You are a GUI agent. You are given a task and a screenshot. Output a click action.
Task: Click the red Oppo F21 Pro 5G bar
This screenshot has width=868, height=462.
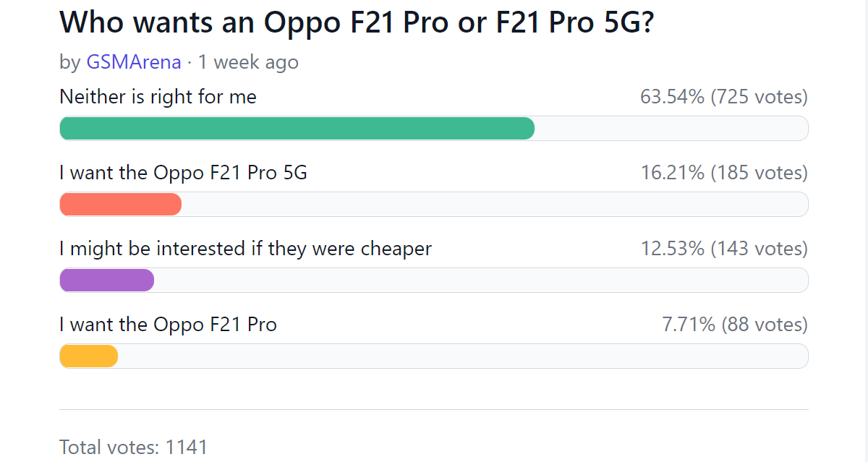(120, 205)
